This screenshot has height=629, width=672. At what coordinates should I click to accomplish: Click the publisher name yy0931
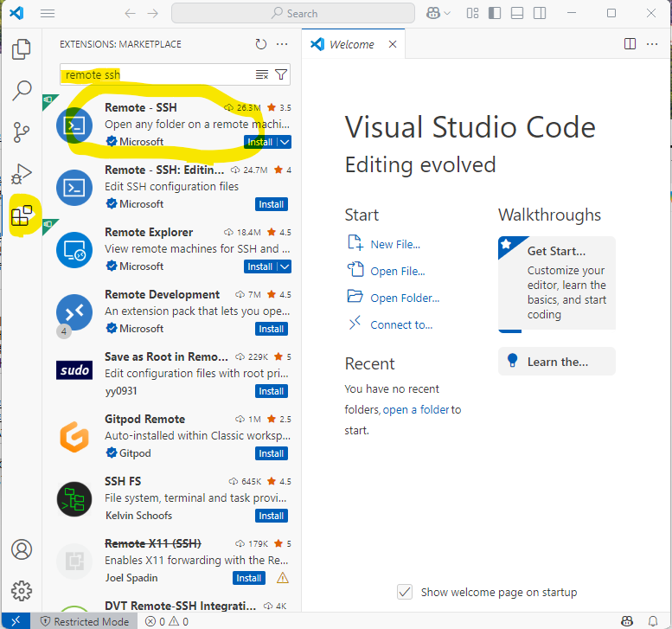(121, 391)
